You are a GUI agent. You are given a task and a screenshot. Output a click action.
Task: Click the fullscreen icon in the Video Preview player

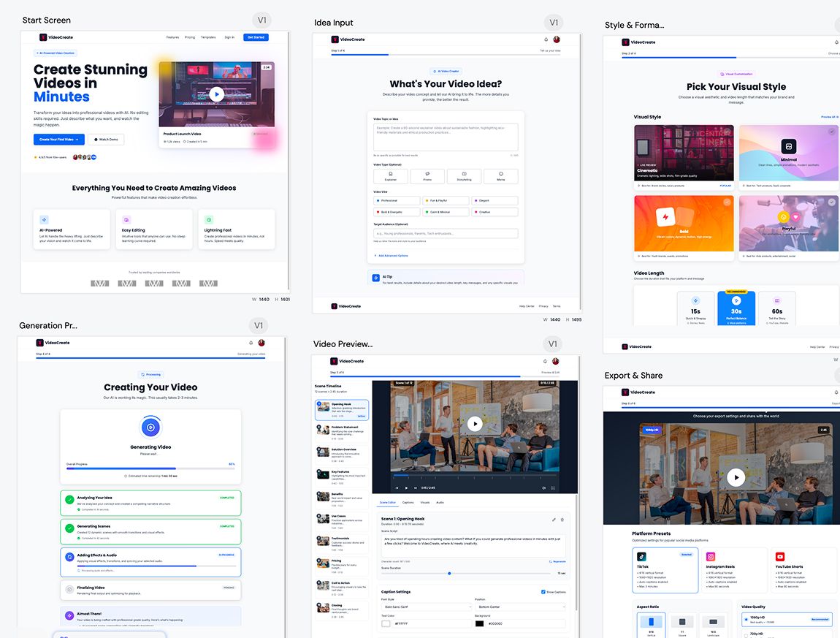tap(553, 487)
